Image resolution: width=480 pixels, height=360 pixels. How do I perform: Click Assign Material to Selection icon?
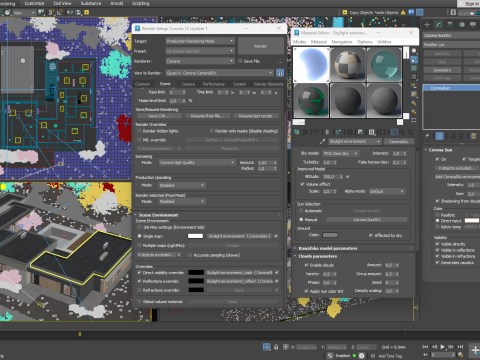(x=316, y=132)
